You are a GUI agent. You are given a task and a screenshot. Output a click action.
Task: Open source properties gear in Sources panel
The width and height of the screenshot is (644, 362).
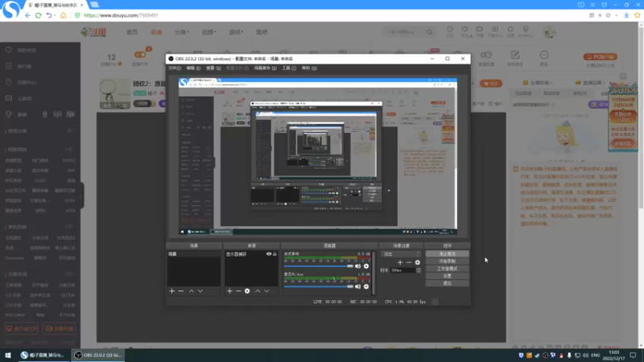tap(247, 291)
